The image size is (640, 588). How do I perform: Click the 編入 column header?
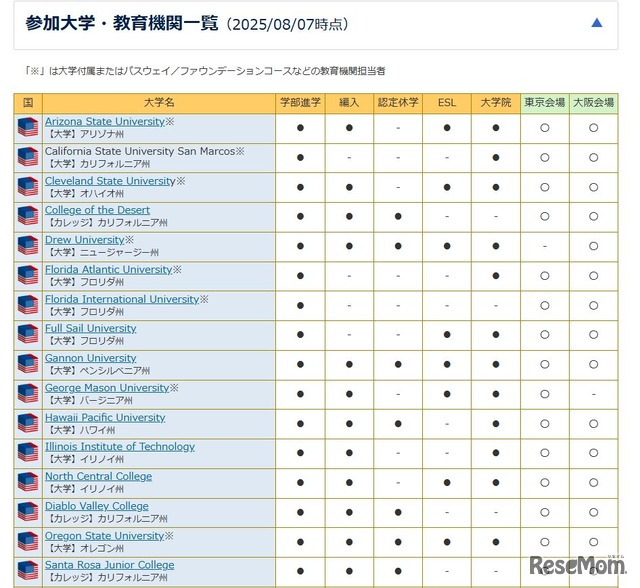tap(349, 103)
